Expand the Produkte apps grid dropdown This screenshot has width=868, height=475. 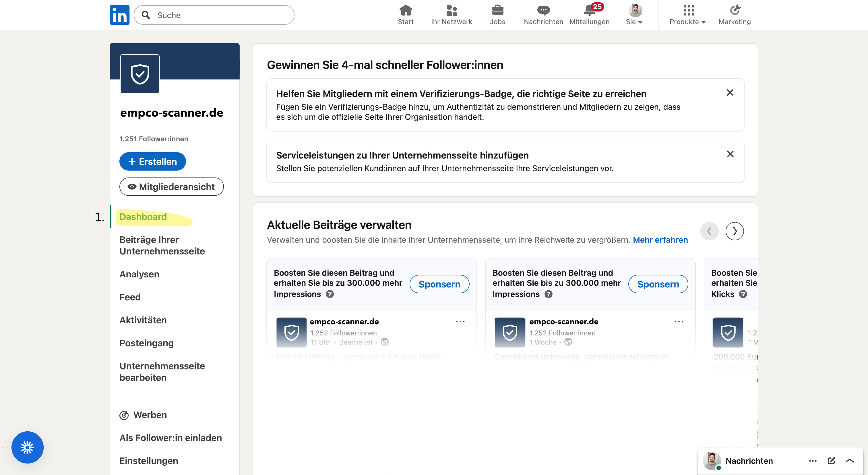tap(688, 15)
